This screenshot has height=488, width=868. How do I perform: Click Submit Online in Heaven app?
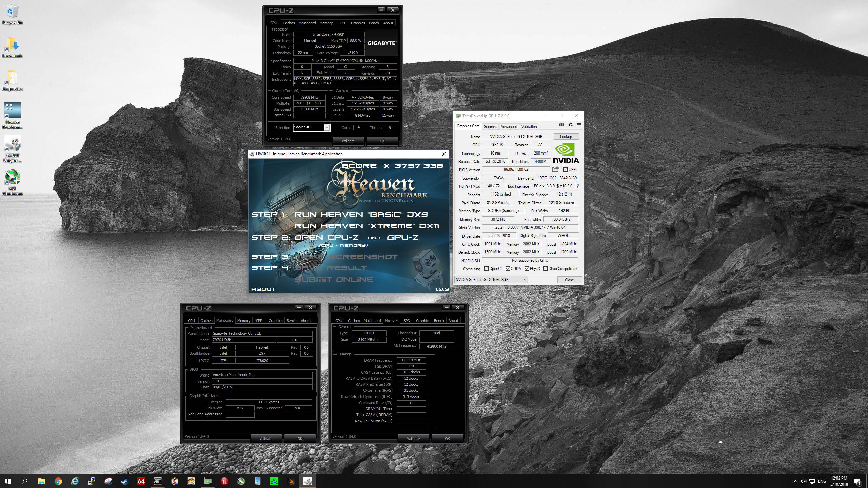pyautogui.click(x=334, y=280)
